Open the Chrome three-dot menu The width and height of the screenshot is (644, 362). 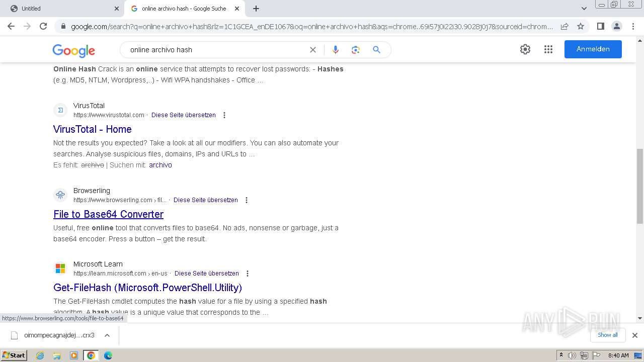click(x=633, y=26)
